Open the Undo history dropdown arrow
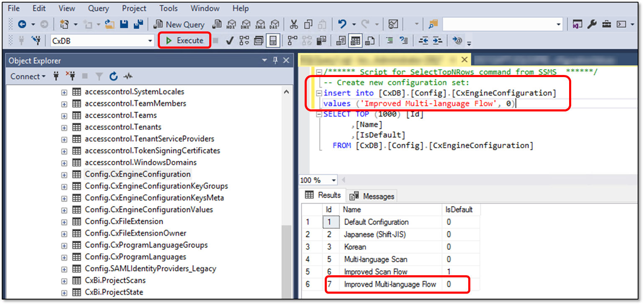644x305 pixels. (x=354, y=24)
